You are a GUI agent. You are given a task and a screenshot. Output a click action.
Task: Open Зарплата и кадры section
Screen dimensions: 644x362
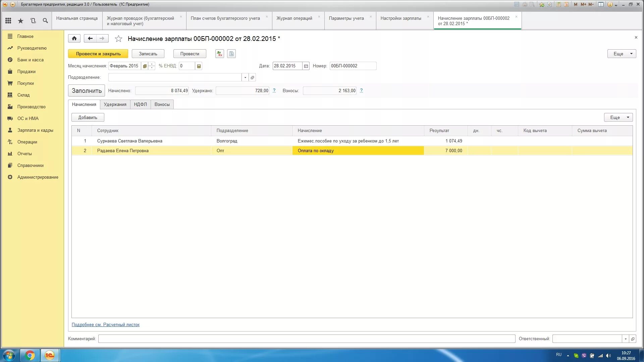(35, 130)
